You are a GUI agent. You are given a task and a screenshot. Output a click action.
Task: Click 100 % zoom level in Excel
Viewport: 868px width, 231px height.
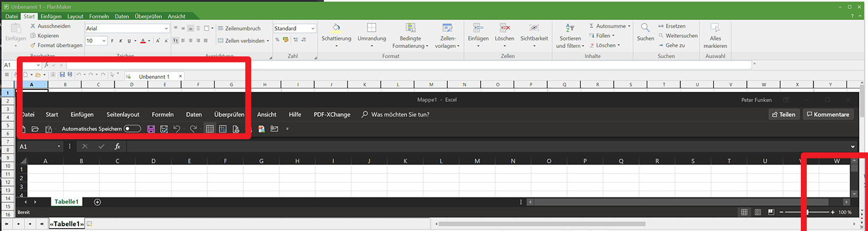pyautogui.click(x=845, y=212)
